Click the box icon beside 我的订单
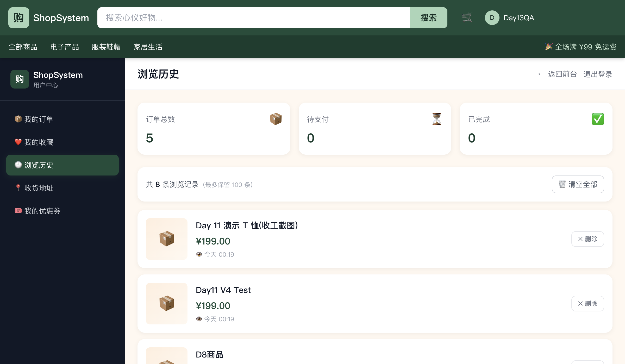The width and height of the screenshot is (625, 364). pyautogui.click(x=18, y=119)
